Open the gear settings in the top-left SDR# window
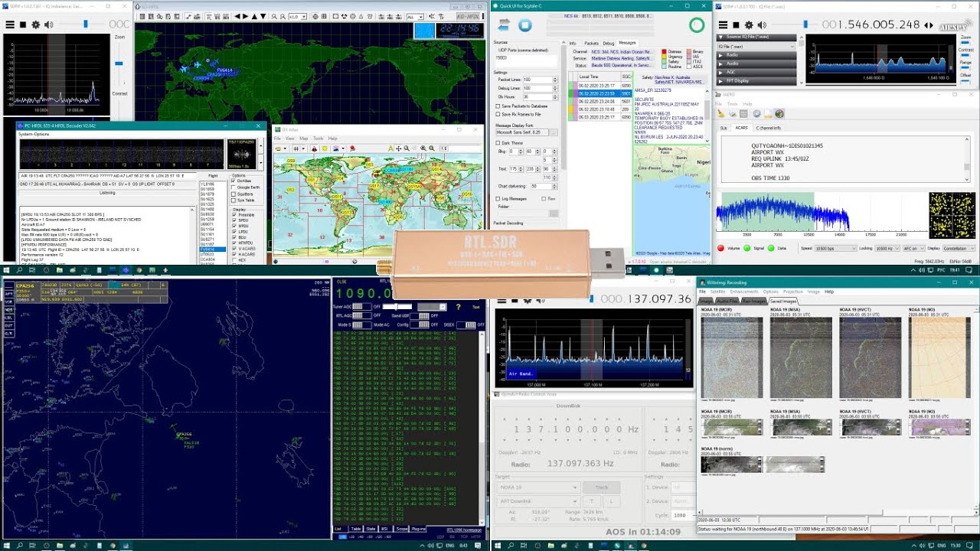This screenshot has height=551, width=980. (x=36, y=24)
